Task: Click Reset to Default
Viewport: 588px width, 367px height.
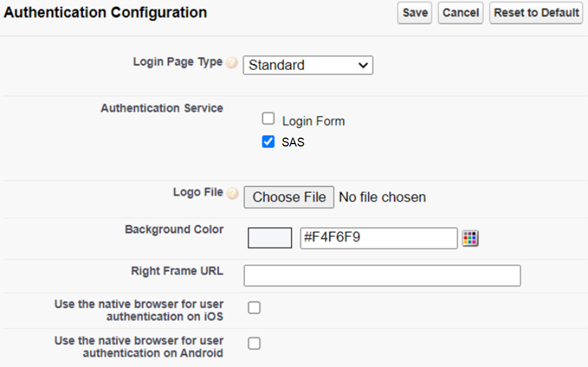Action: 536,13
